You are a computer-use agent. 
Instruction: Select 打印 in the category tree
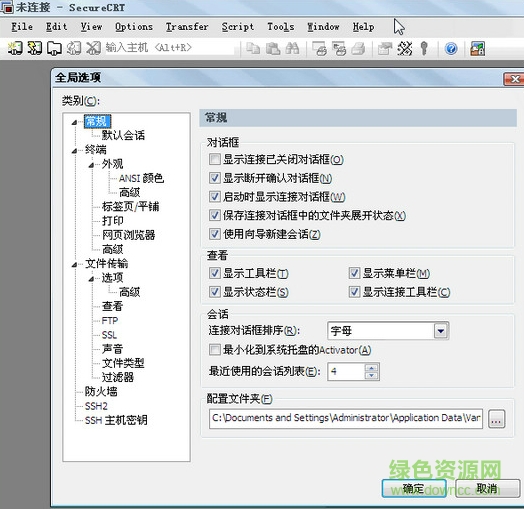click(113, 221)
